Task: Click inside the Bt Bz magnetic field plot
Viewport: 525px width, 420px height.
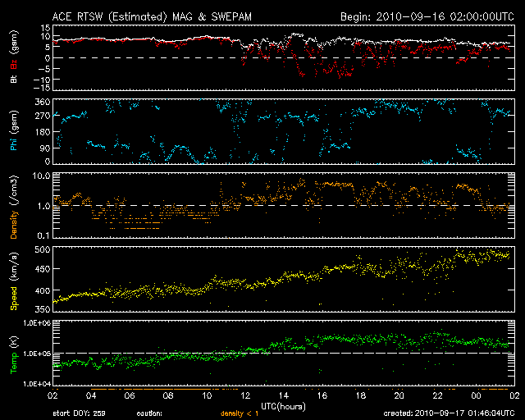Action: pyautogui.click(x=284, y=57)
